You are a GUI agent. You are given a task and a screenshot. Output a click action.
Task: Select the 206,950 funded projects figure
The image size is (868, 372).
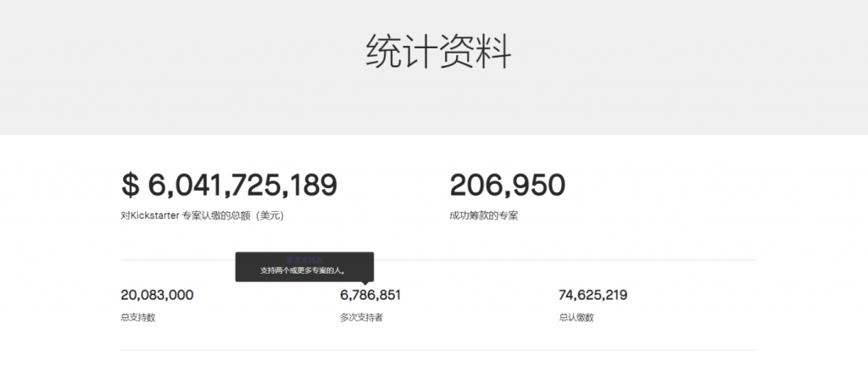pyautogui.click(x=507, y=185)
